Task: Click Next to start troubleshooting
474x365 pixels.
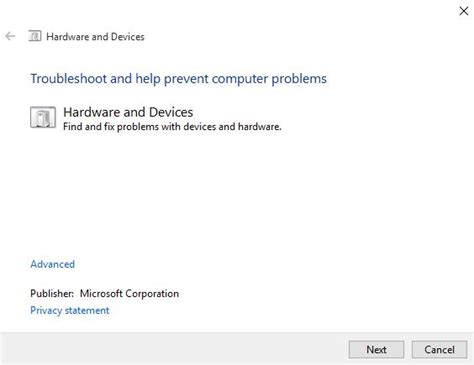Action: pyautogui.click(x=376, y=350)
